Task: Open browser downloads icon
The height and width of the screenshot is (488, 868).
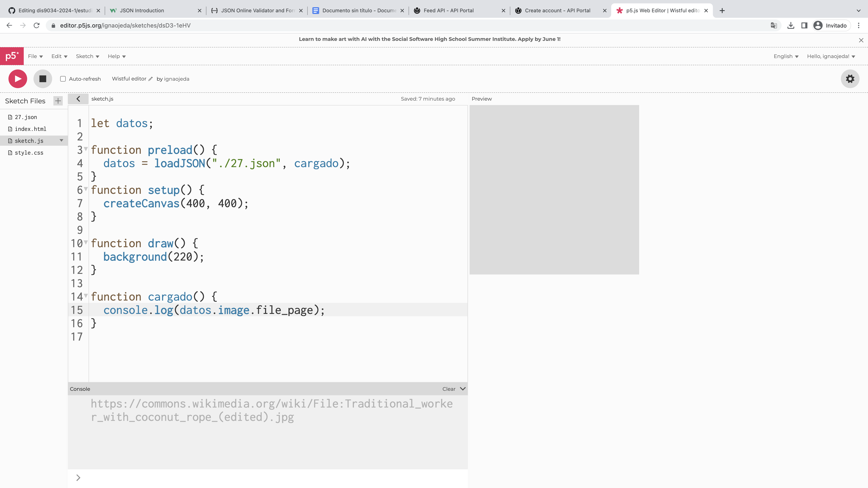Action: 791,25
